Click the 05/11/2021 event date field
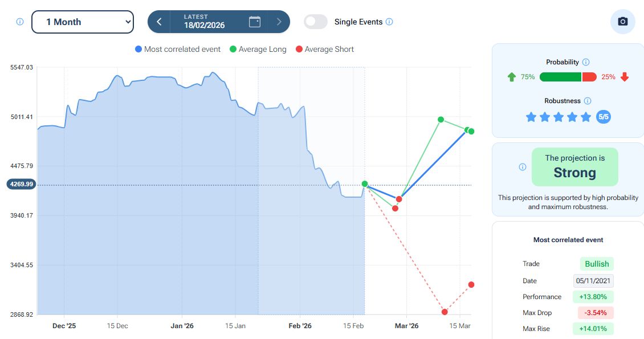 (593, 281)
